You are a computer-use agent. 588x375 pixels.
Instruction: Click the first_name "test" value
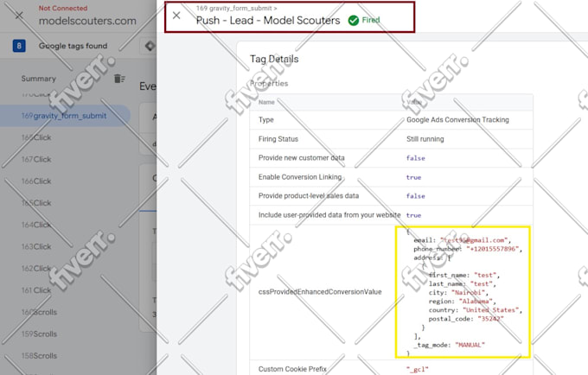pos(485,275)
